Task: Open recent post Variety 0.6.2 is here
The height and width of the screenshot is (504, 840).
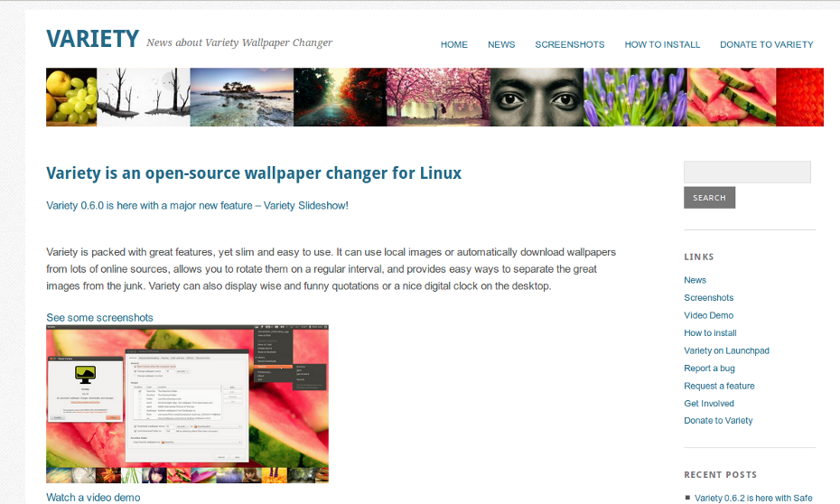Action: point(753,498)
